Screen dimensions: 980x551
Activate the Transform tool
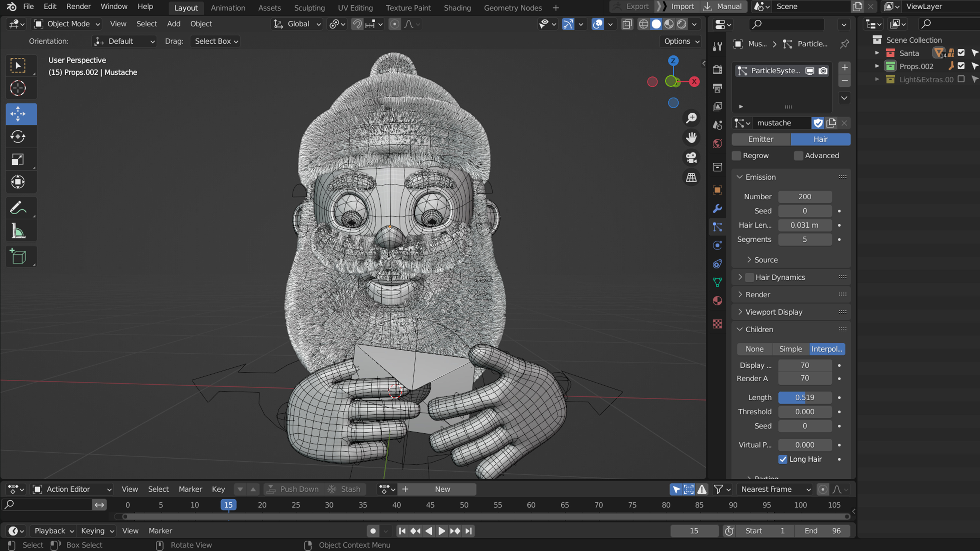click(18, 182)
